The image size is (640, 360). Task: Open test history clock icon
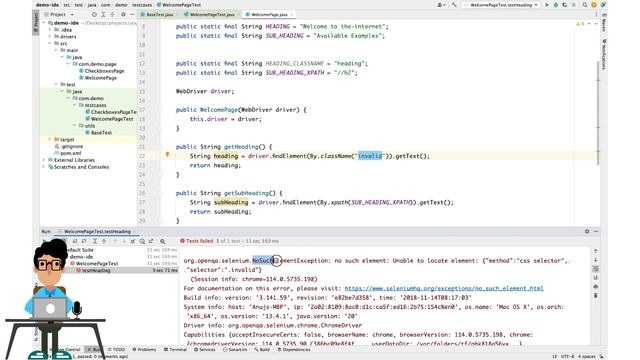click(x=142, y=241)
